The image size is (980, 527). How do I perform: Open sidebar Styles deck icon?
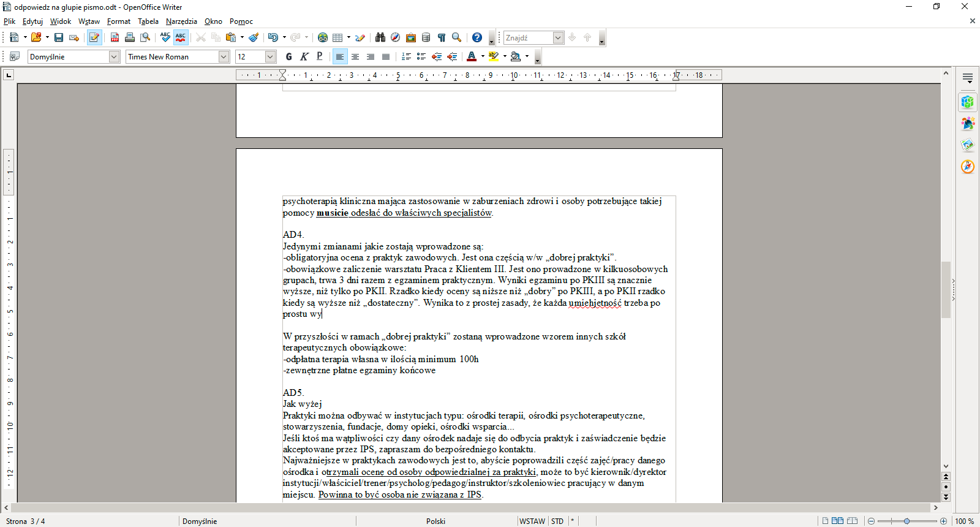click(x=968, y=123)
